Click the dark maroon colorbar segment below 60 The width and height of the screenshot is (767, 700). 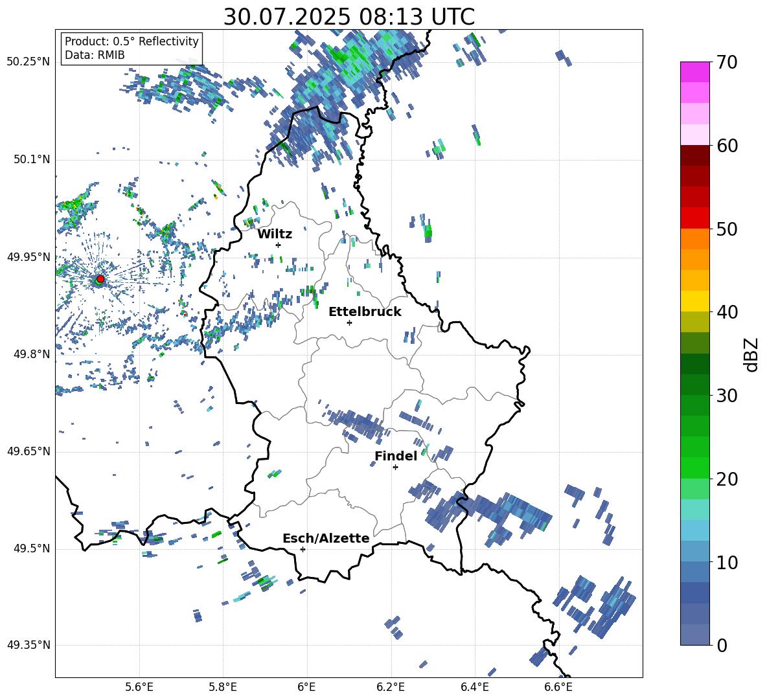click(695, 155)
